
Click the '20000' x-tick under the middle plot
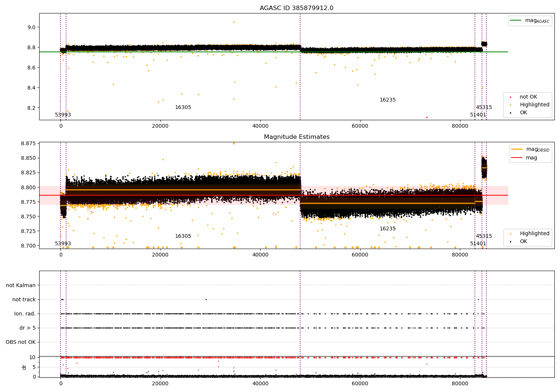pos(161,255)
